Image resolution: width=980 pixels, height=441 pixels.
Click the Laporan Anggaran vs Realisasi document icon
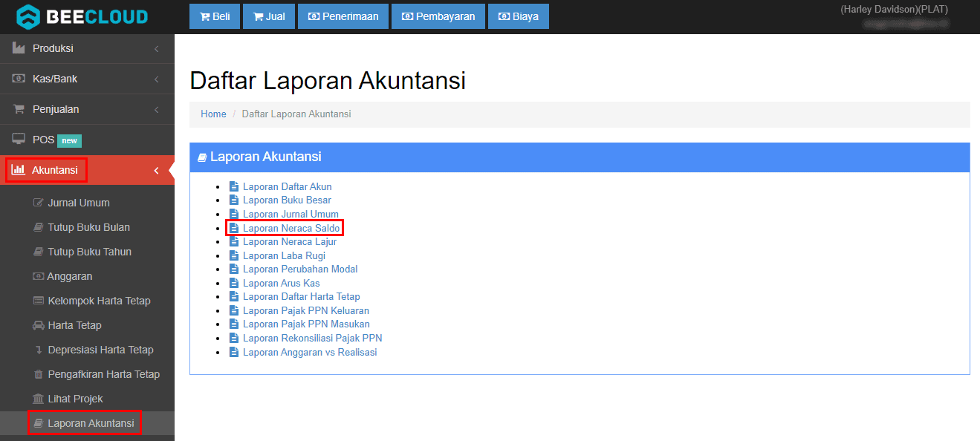coord(234,352)
